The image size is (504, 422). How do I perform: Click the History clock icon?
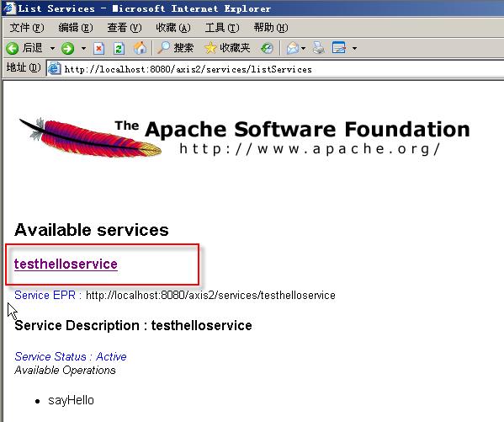[x=267, y=48]
